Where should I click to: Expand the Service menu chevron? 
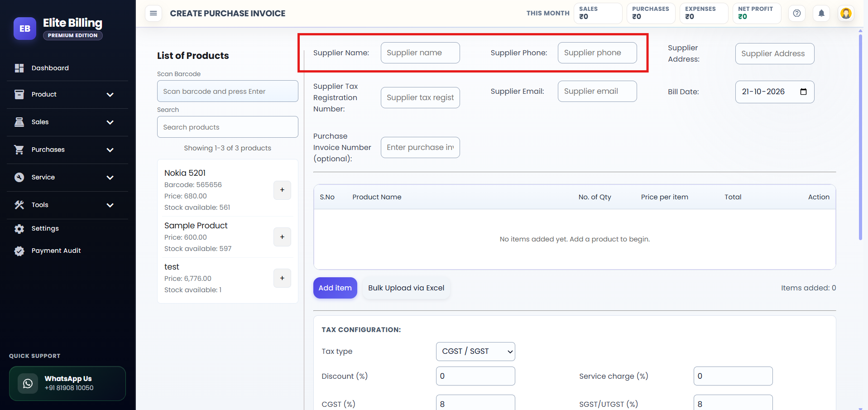110,178
